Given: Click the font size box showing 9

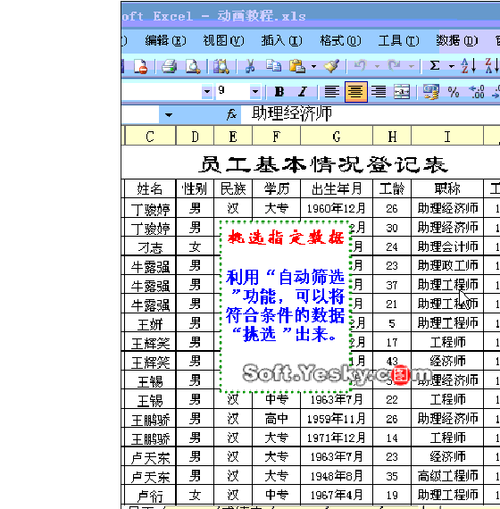Looking at the screenshot, I should pos(233,91).
